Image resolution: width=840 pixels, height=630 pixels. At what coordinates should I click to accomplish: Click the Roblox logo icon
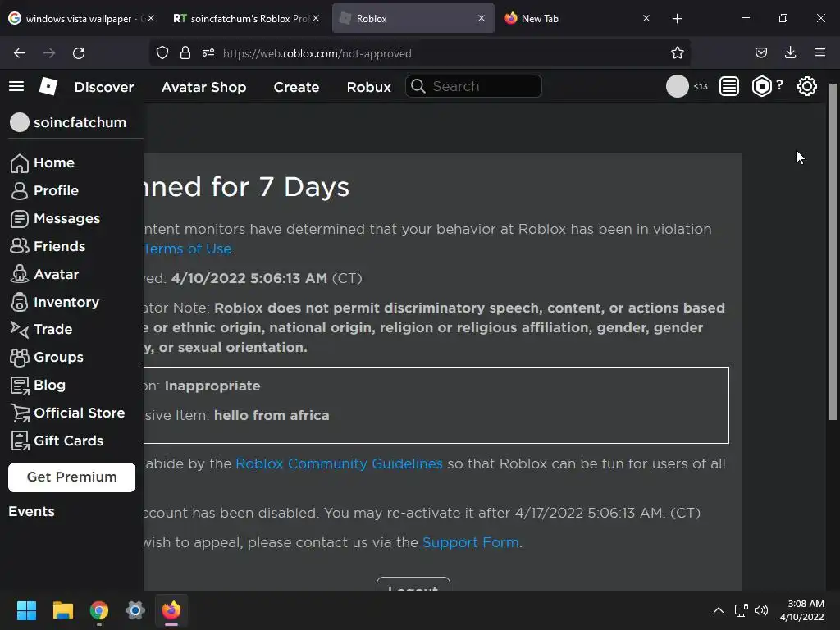coord(48,86)
